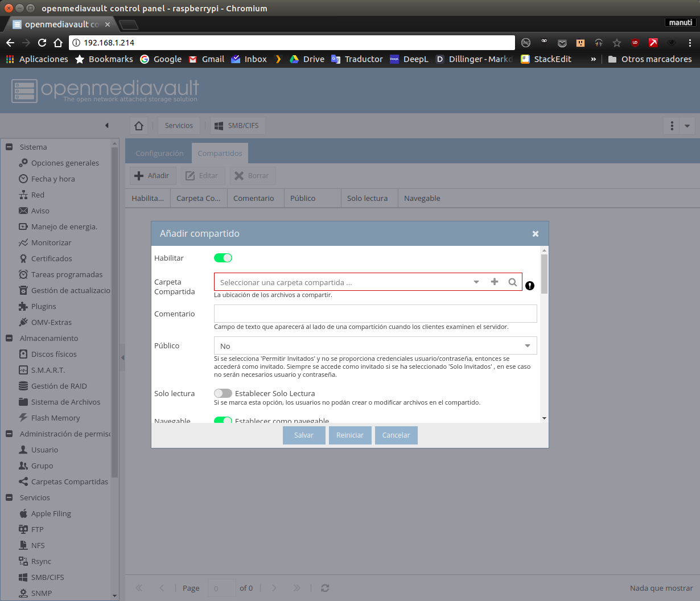Open Gestión de RAID in sidebar
The height and width of the screenshot is (601, 700).
click(59, 386)
